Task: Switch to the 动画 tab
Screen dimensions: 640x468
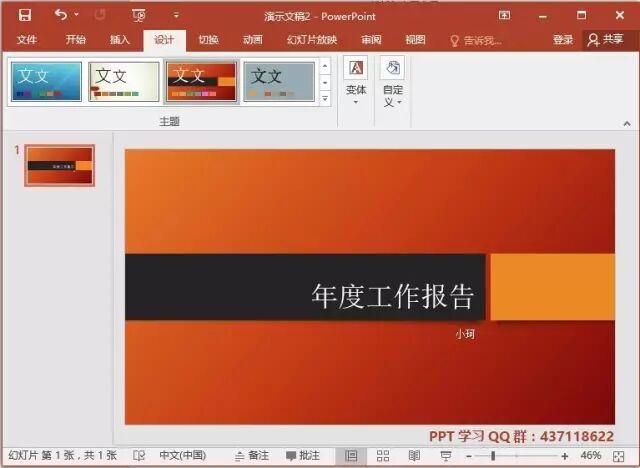Action: (x=253, y=40)
